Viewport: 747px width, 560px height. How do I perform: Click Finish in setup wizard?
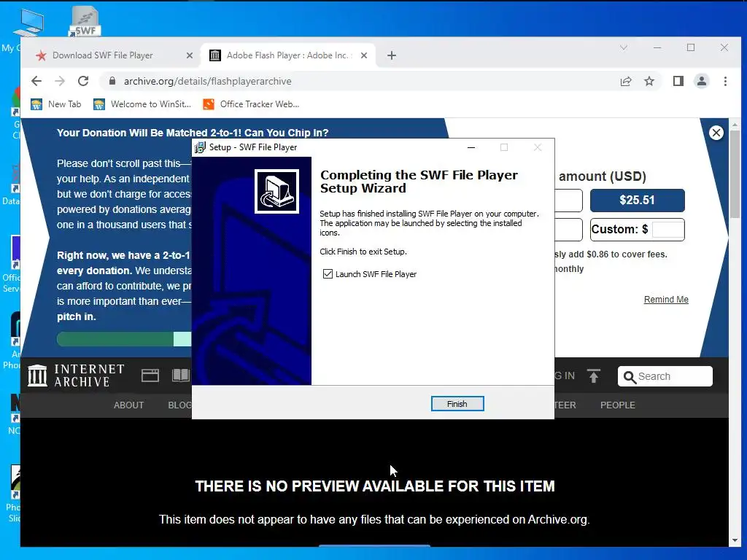(x=457, y=404)
